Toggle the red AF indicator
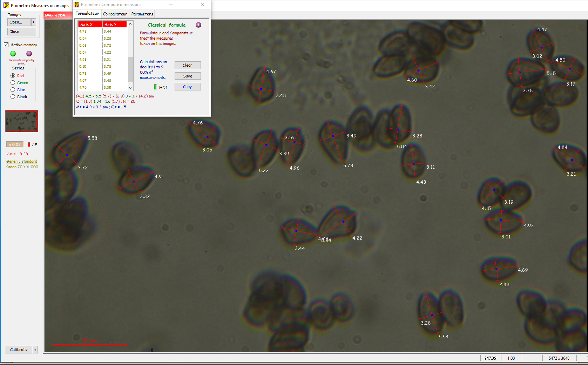This screenshot has width=588, height=365. (x=29, y=144)
